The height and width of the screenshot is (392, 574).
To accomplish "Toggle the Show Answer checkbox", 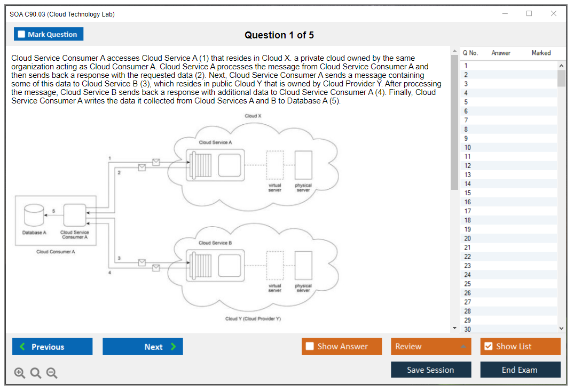I will coord(310,347).
